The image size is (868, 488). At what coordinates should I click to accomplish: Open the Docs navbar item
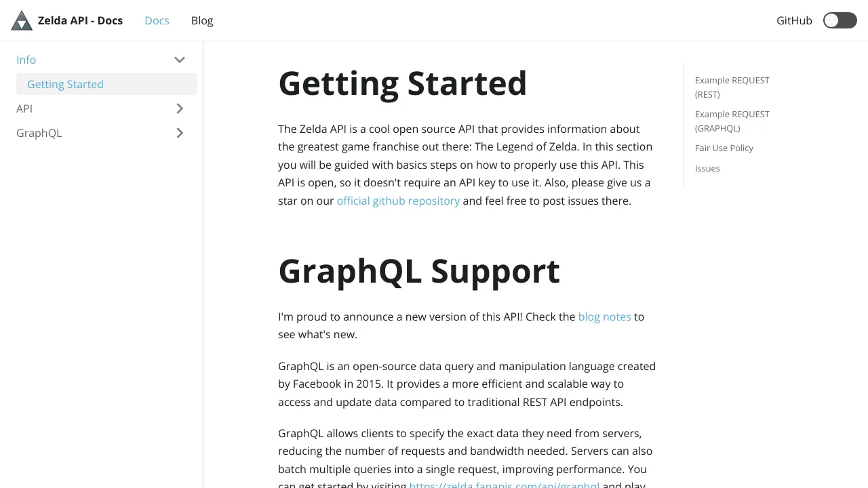click(157, 20)
